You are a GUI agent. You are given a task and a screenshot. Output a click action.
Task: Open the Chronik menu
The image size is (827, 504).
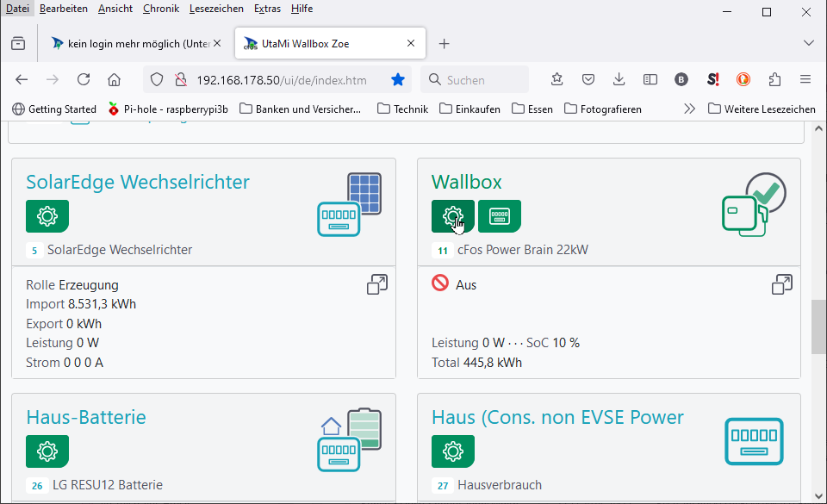point(161,9)
